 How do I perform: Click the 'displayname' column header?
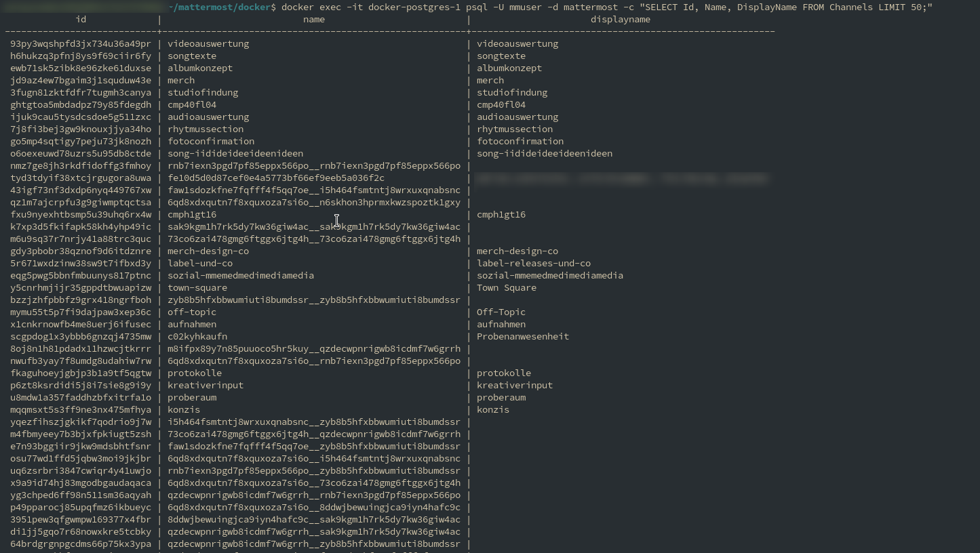coord(621,19)
